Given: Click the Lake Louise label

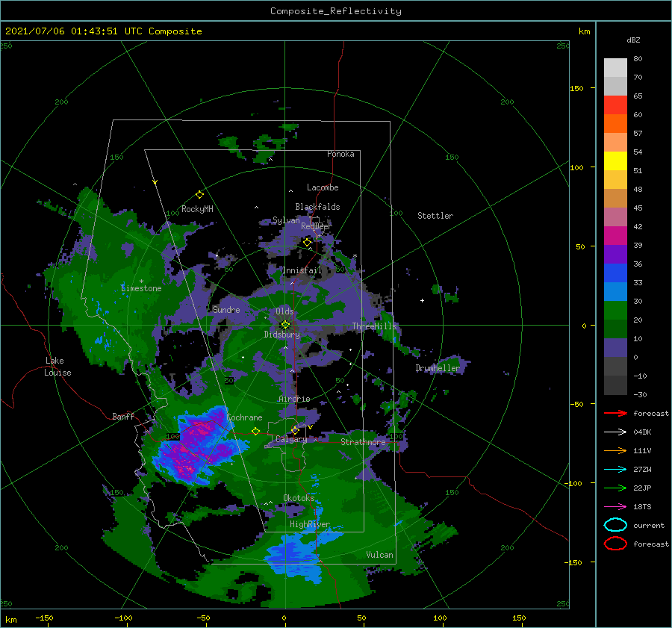Looking at the screenshot, I should 57,367.
